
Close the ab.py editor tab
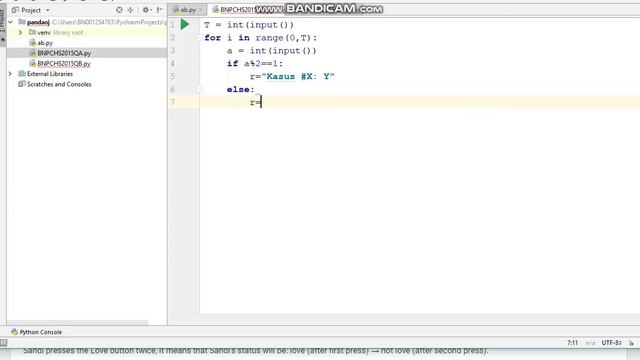[201, 10]
